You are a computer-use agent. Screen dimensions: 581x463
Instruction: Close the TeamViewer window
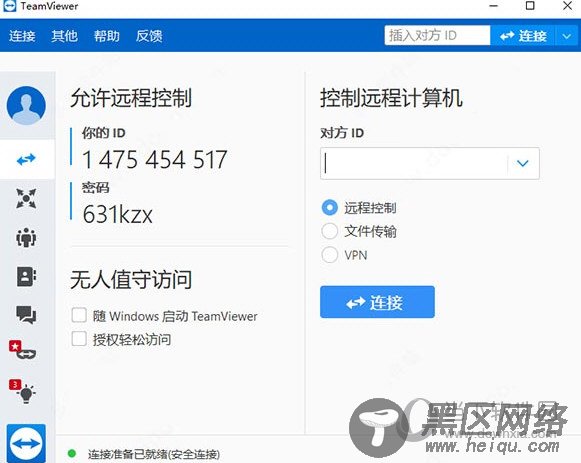coord(567,6)
